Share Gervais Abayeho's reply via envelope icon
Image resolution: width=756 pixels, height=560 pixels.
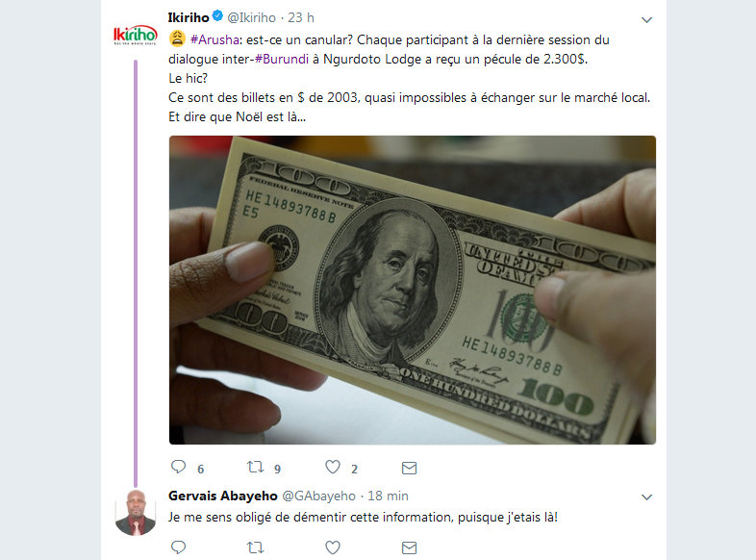(x=410, y=547)
